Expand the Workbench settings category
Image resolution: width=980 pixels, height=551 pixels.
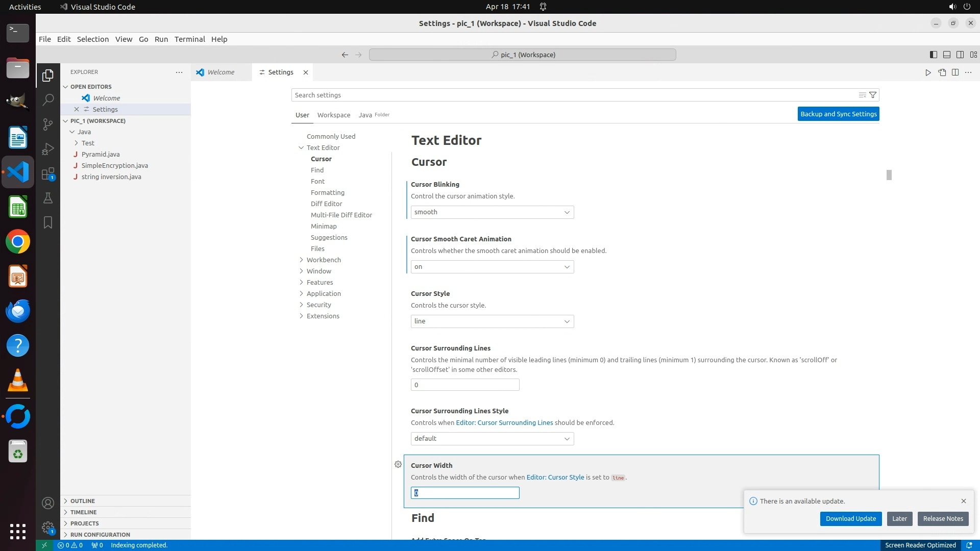click(324, 260)
